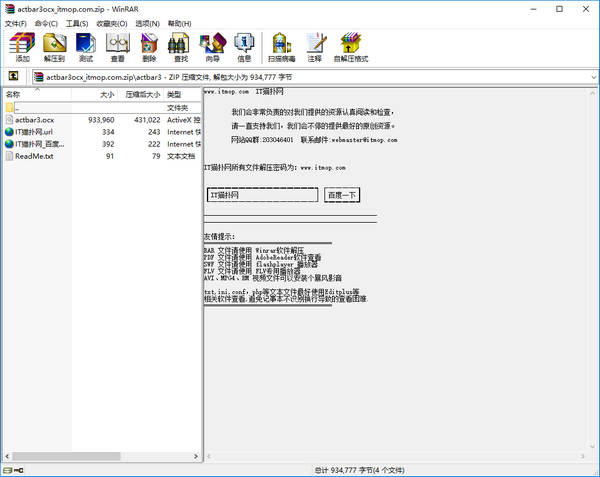The height and width of the screenshot is (477, 600).
Task: Sort by the 类型 column header
Action: 183,94
